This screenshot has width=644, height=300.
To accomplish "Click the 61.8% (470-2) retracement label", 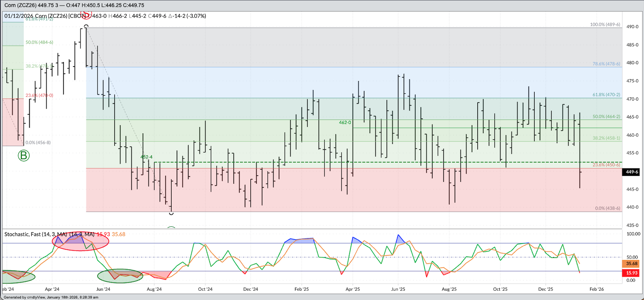I will (x=606, y=95).
